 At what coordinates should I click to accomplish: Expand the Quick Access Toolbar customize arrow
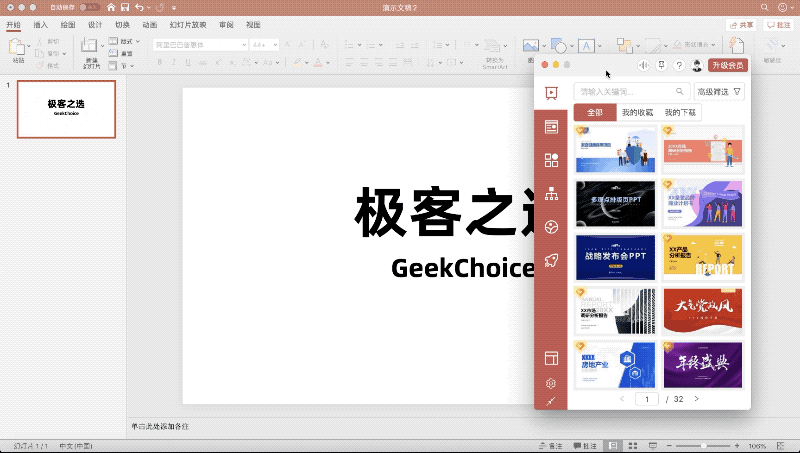click(174, 8)
